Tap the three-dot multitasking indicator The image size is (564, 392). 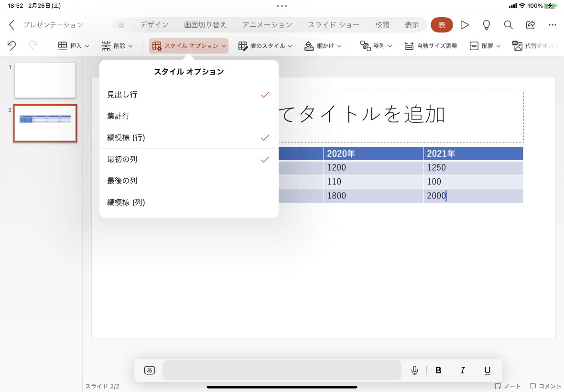(282, 6)
